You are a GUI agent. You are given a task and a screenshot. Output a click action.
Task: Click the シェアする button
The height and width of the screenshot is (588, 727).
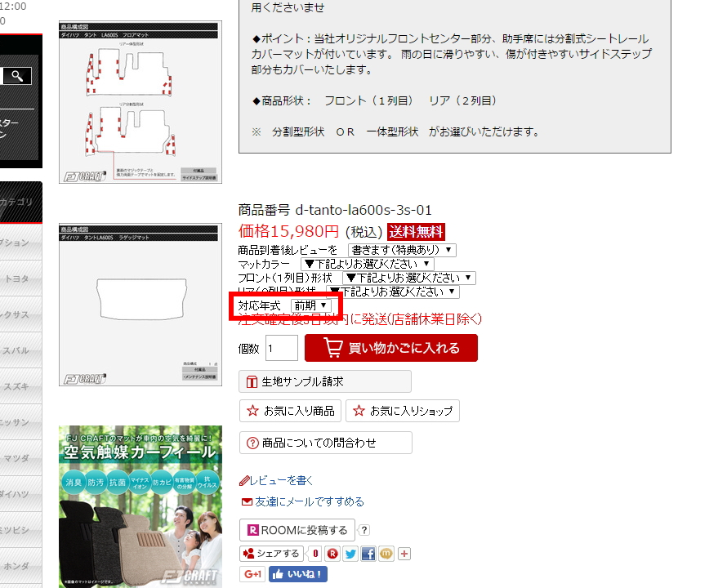(271, 554)
